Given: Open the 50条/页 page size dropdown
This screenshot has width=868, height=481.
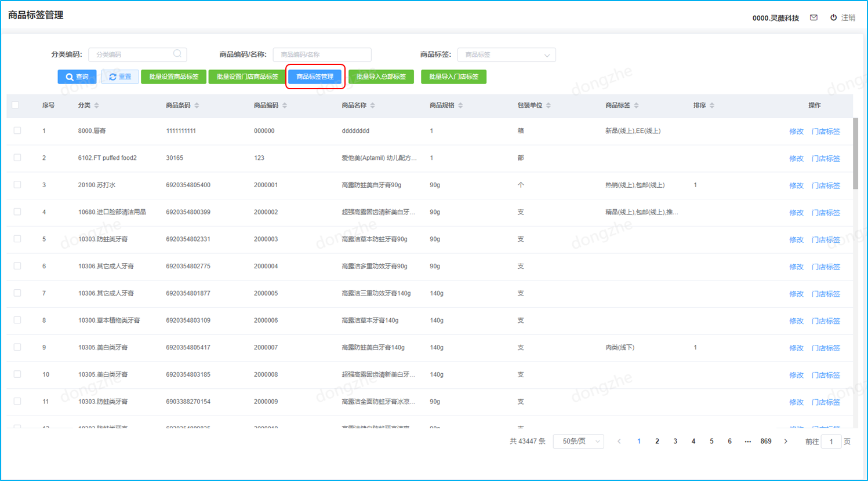Looking at the screenshot, I should tap(578, 442).
